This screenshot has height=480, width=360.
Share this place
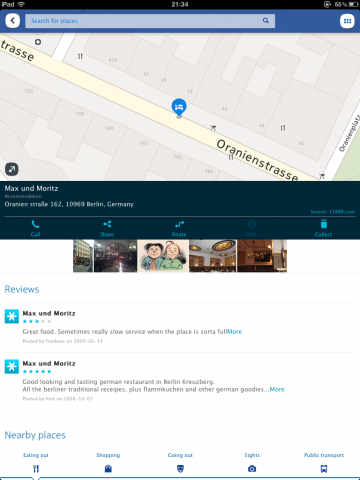click(x=107, y=228)
